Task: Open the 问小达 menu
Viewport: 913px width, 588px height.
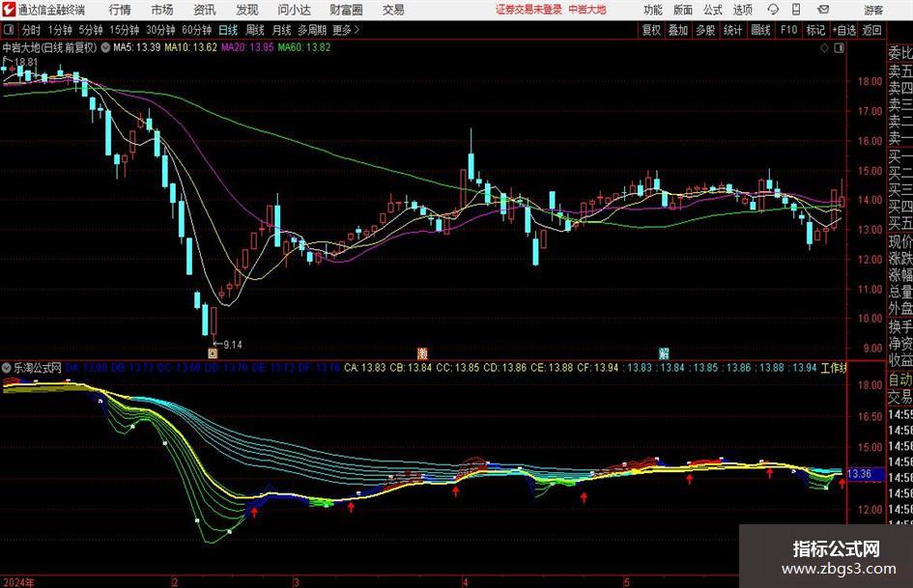Action: coord(294,10)
